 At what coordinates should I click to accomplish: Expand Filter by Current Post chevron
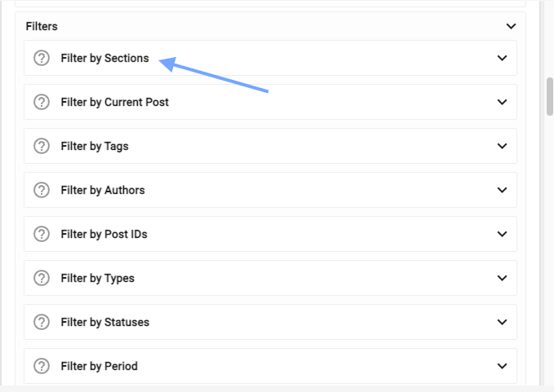pos(502,103)
